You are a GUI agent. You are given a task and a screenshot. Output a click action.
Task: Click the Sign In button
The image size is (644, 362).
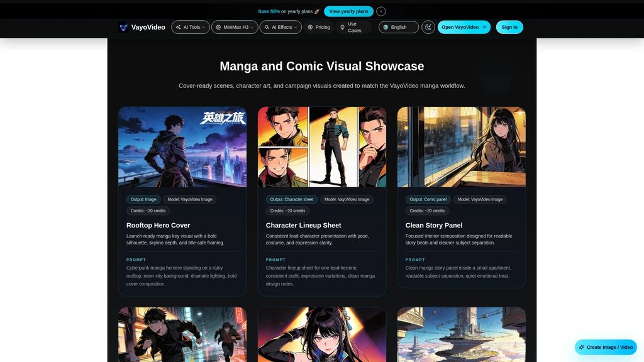coord(509,27)
